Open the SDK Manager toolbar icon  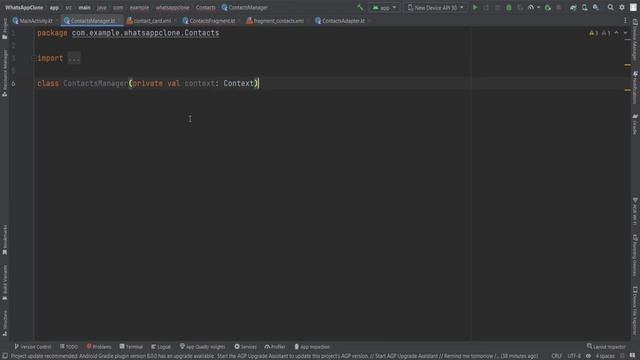click(x=596, y=7)
